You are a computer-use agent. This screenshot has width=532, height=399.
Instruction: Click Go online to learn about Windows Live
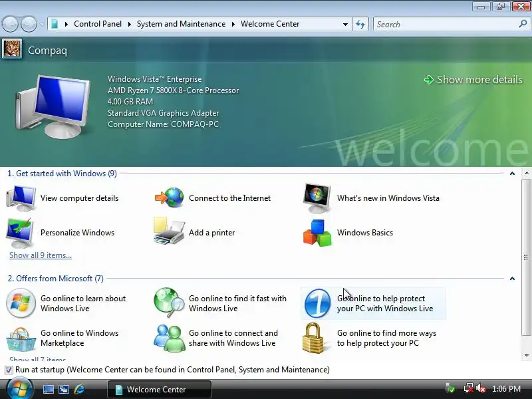[83, 304]
